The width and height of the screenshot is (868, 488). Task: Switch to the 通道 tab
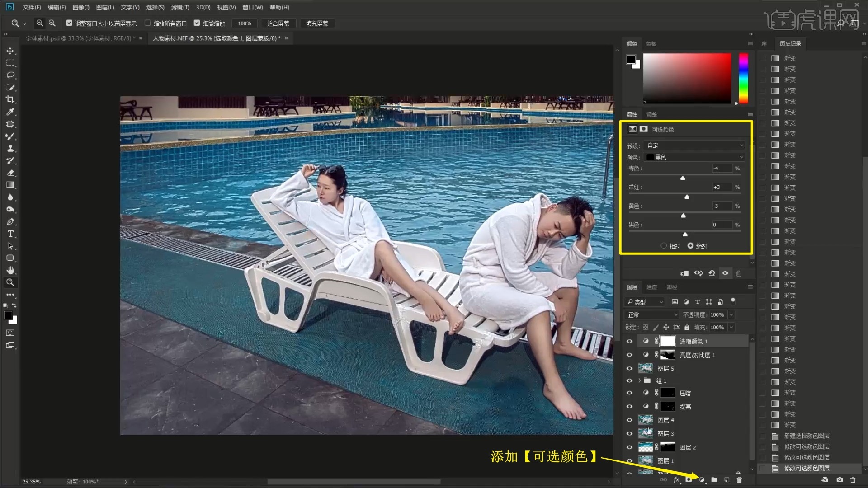pyautogui.click(x=651, y=287)
